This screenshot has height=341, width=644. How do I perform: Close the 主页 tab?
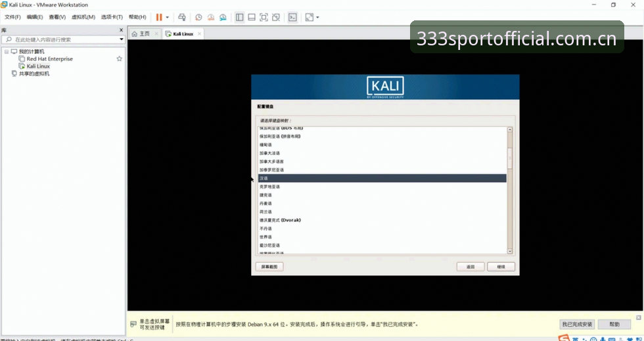tap(156, 34)
